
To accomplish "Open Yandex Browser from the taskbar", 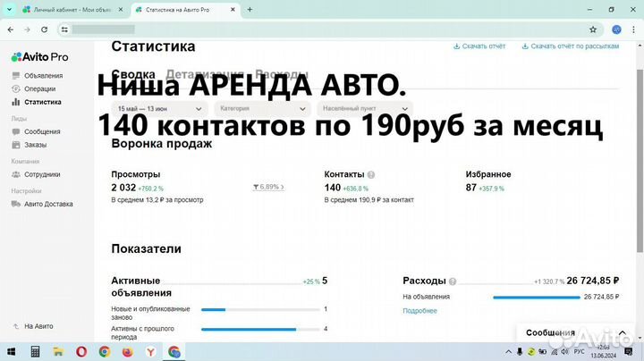I will (151, 352).
